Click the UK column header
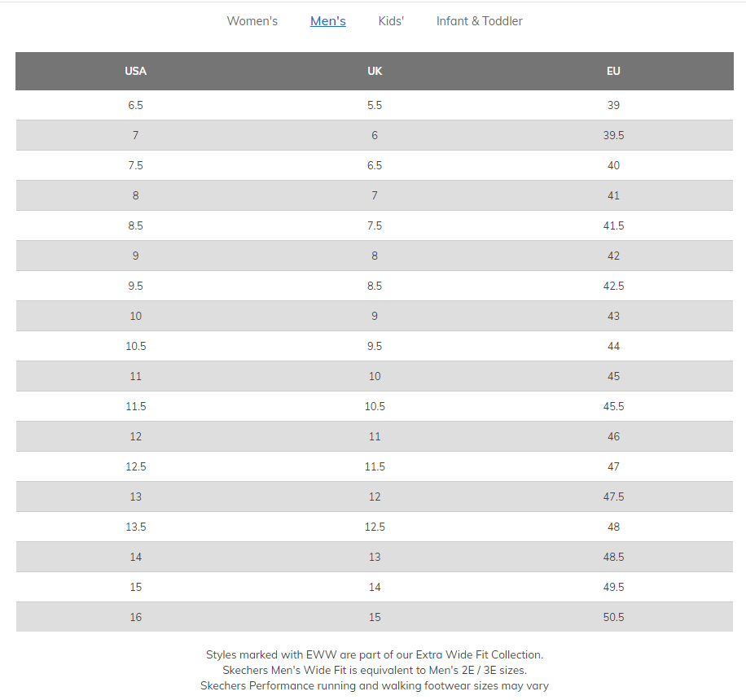The height and width of the screenshot is (700, 746). click(x=375, y=71)
